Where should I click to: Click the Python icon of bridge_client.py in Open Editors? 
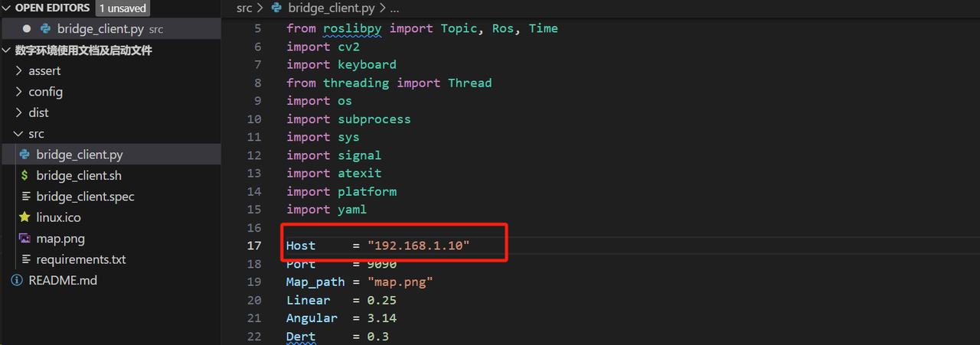coord(46,29)
